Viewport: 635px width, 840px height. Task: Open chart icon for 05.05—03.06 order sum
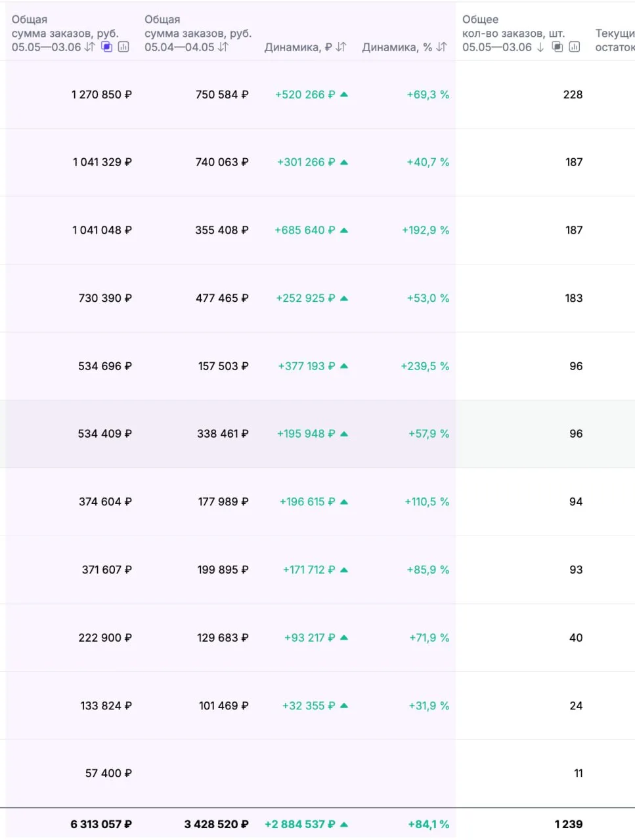(x=123, y=47)
